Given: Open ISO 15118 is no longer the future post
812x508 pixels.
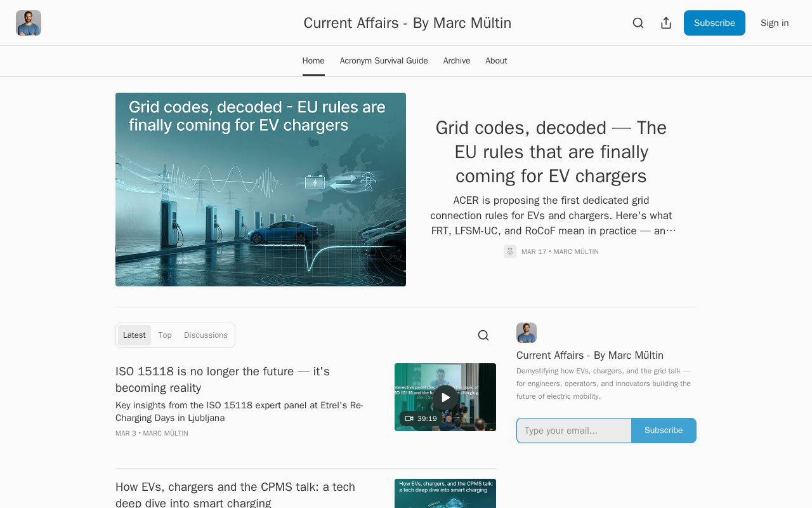Looking at the screenshot, I should pyautogui.click(x=223, y=379).
